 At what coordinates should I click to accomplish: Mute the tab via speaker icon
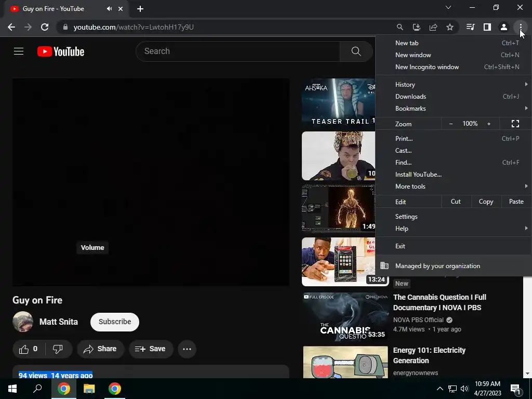109,9
